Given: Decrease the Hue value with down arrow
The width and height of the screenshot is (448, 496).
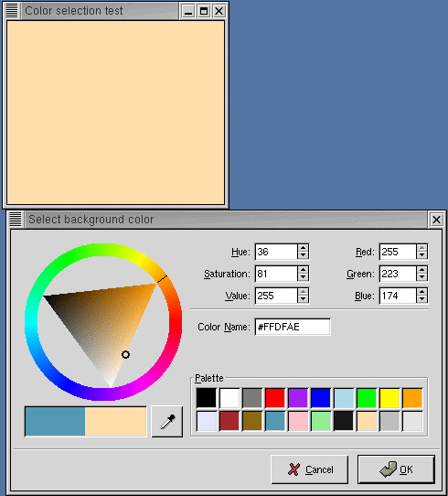Looking at the screenshot, I should [x=303, y=255].
